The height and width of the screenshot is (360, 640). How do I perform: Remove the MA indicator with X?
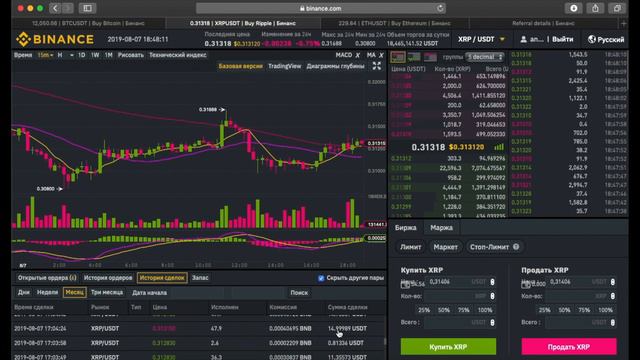(381, 55)
